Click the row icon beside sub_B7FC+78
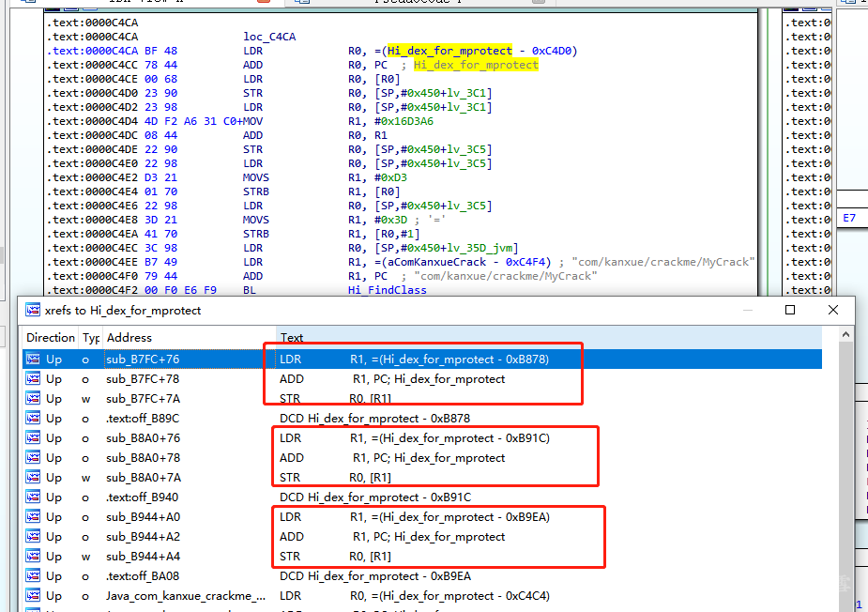868x612 pixels. [x=33, y=379]
